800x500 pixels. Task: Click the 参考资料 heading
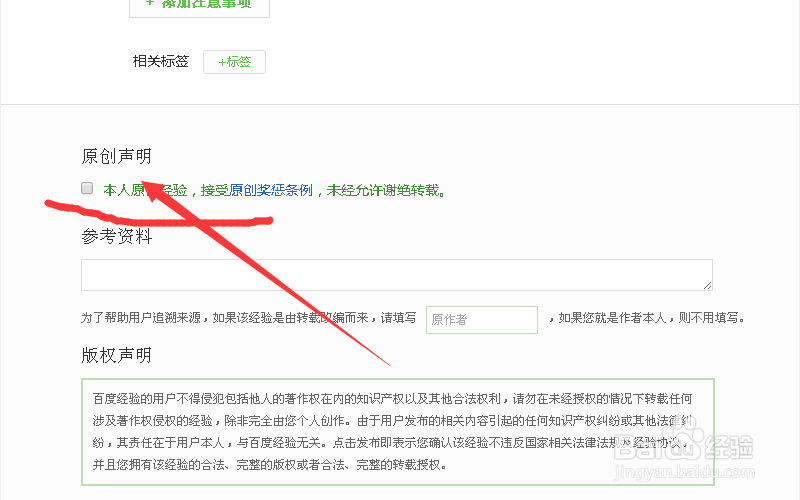pos(116,236)
